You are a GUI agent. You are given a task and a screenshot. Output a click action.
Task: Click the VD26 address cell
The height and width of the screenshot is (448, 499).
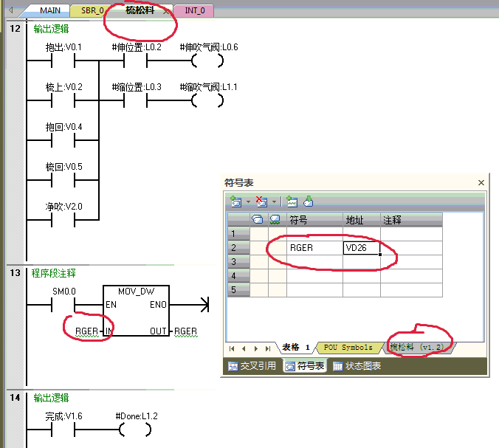coord(362,248)
